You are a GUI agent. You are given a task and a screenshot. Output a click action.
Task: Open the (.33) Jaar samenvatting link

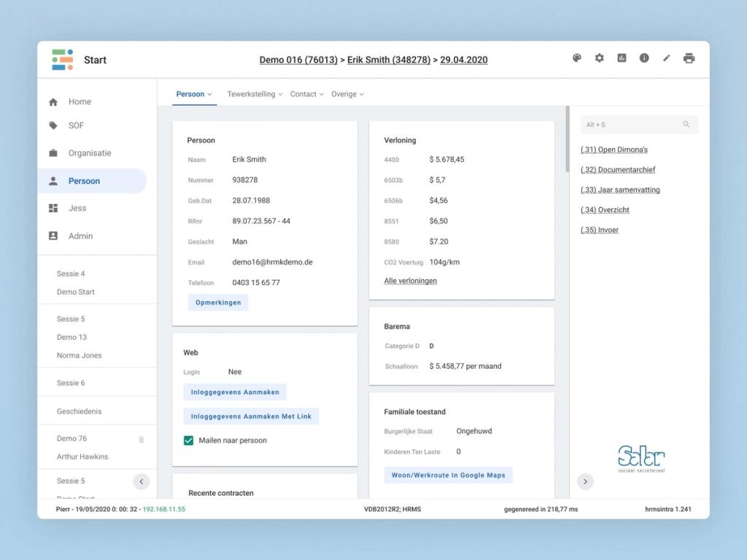pos(620,190)
